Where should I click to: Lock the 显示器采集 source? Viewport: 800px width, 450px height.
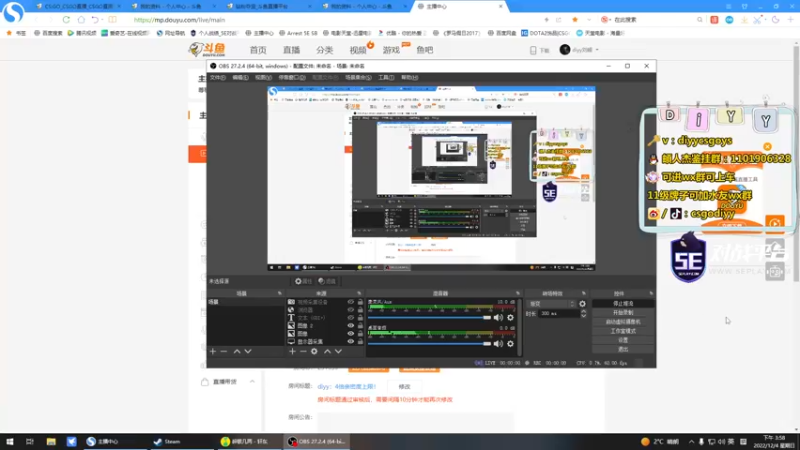tap(360, 341)
